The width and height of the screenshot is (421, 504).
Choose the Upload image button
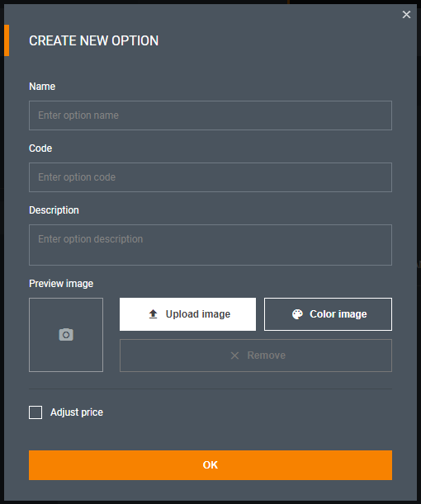click(x=188, y=314)
